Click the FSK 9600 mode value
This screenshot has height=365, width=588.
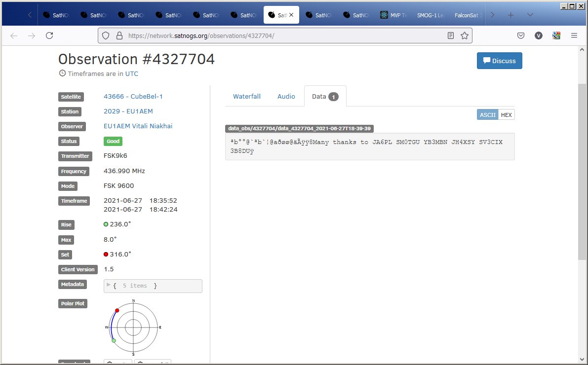[x=118, y=186]
